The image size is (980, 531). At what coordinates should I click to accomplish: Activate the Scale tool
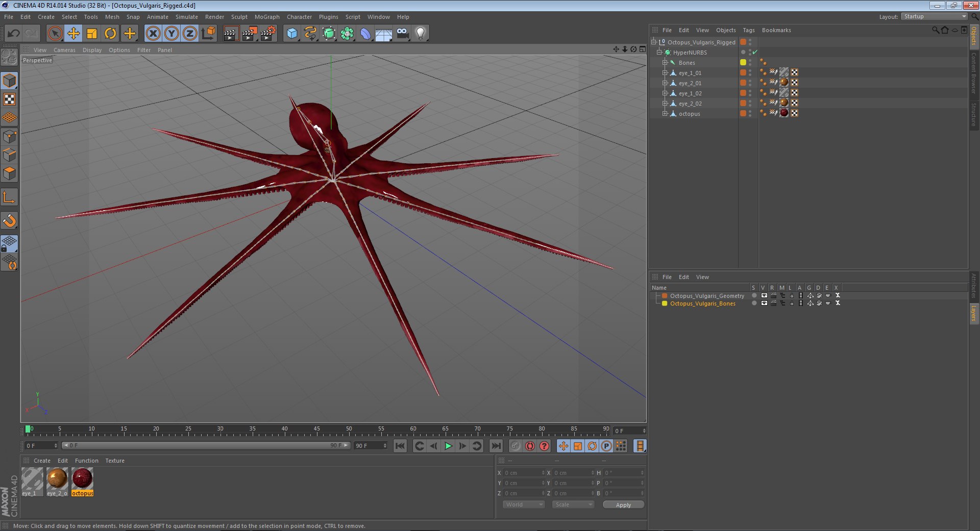(x=92, y=34)
